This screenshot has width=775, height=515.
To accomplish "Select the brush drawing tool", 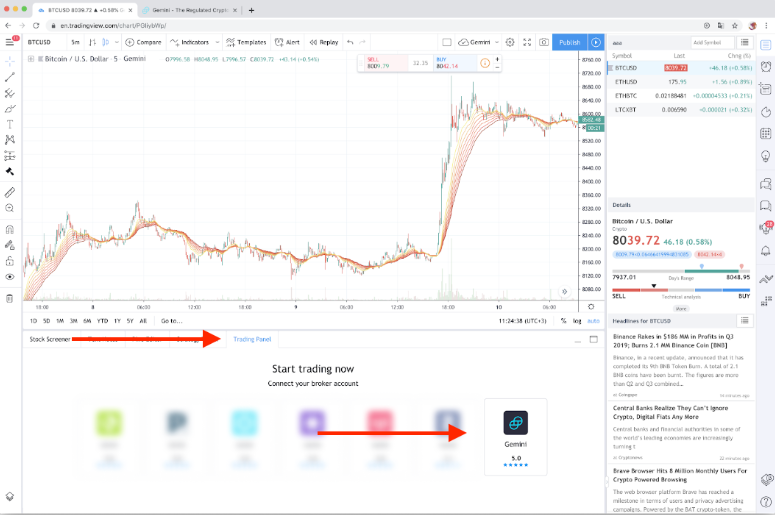I will [x=9, y=109].
